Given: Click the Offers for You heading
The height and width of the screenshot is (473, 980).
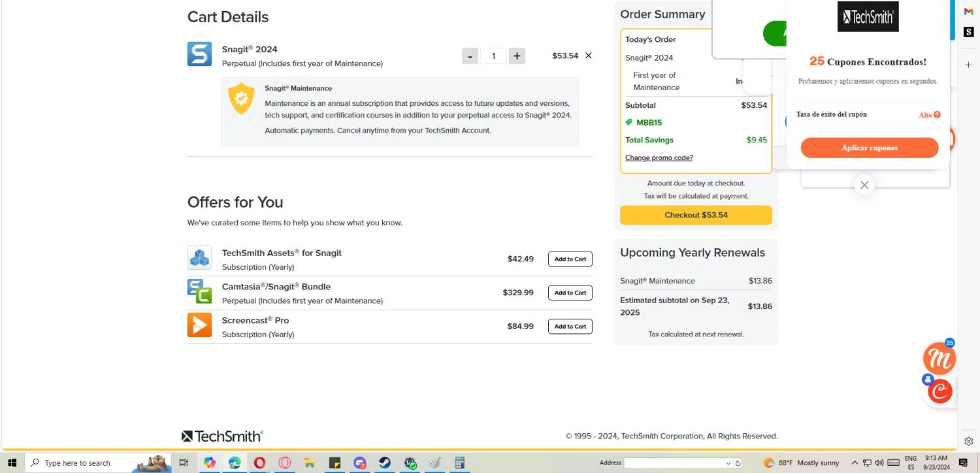Looking at the screenshot, I should 235,202.
